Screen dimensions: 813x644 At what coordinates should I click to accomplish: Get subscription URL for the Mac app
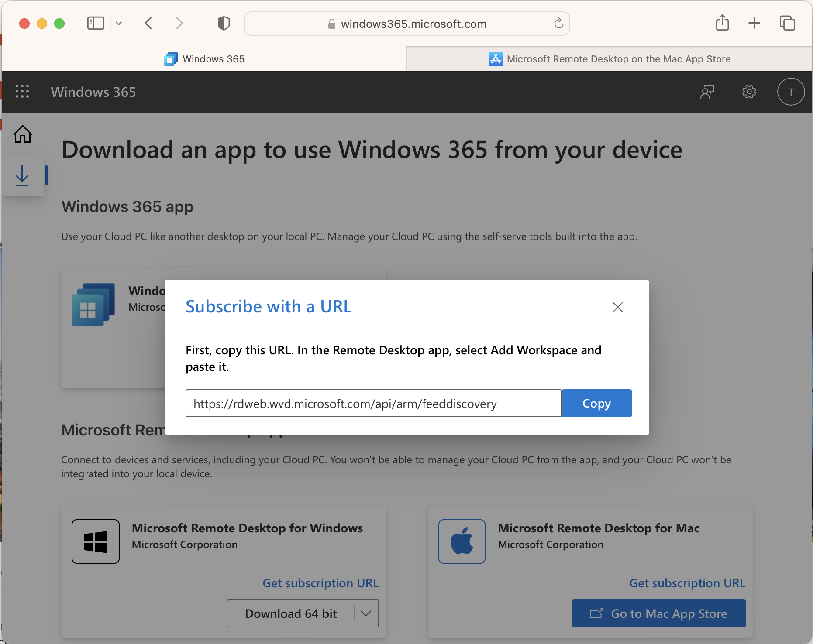pyautogui.click(x=687, y=583)
